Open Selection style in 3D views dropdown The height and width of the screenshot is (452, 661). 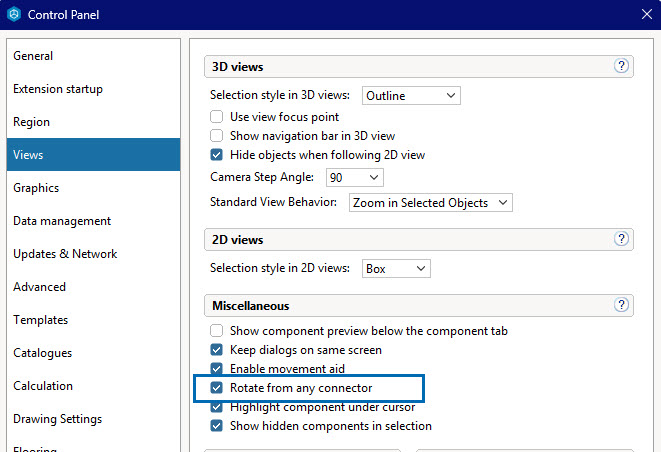point(410,95)
